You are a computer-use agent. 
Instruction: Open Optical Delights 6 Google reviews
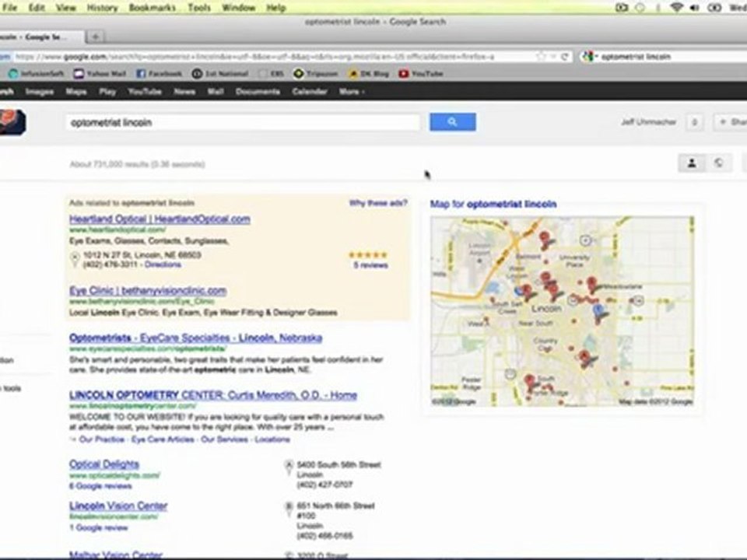pos(100,486)
